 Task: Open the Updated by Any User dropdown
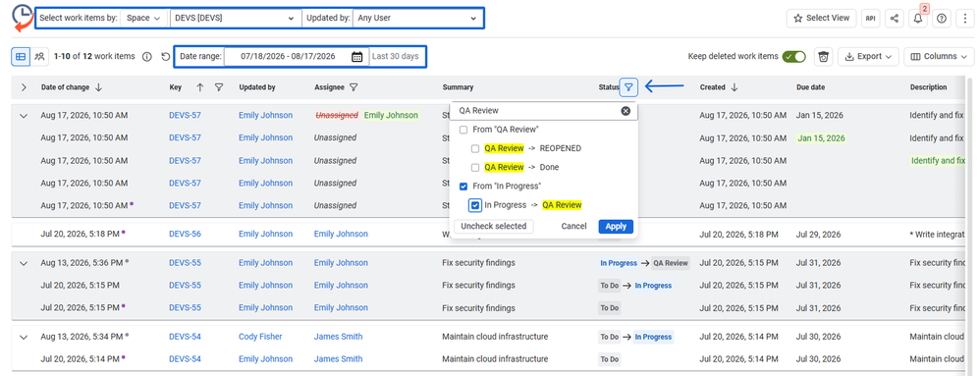click(417, 18)
